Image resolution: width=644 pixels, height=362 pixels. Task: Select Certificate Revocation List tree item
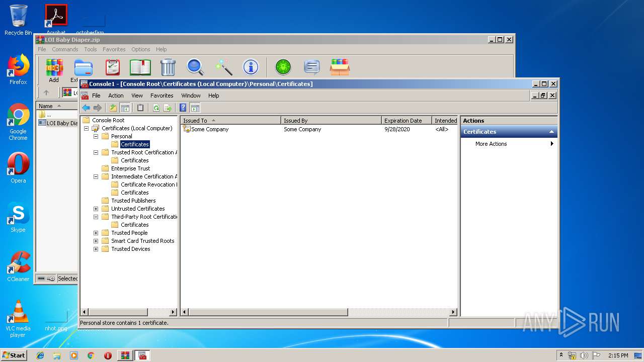[148, 185]
